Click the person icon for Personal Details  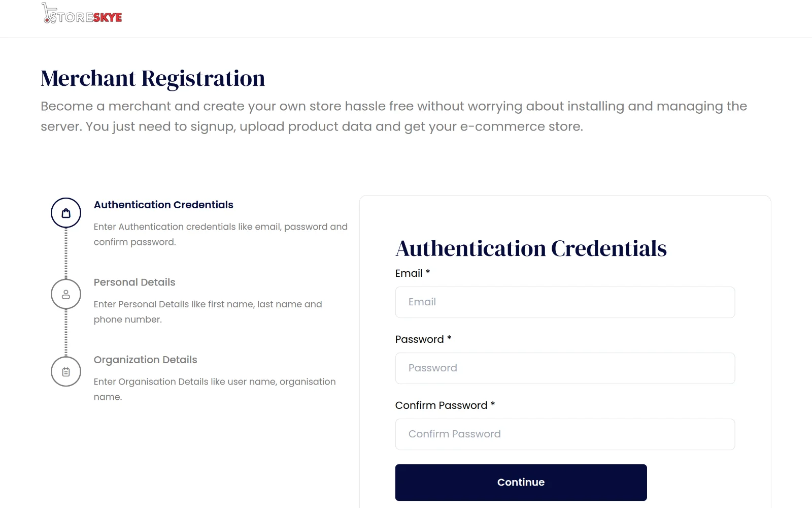66,294
